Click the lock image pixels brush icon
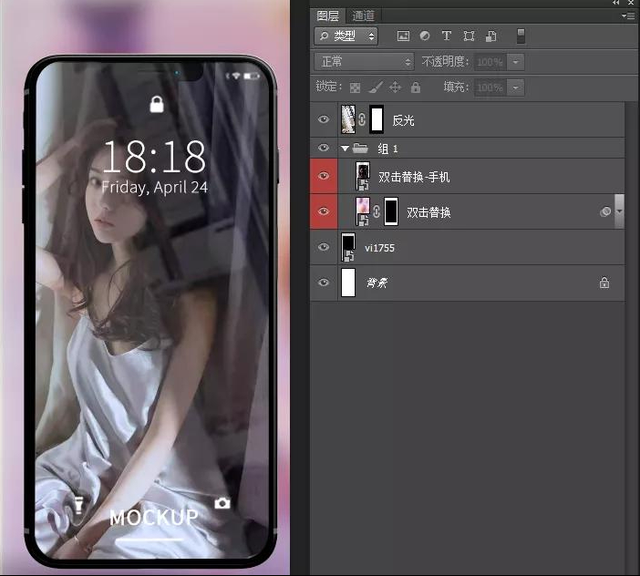Viewport: 640px width, 576px height. click(374, 88)
